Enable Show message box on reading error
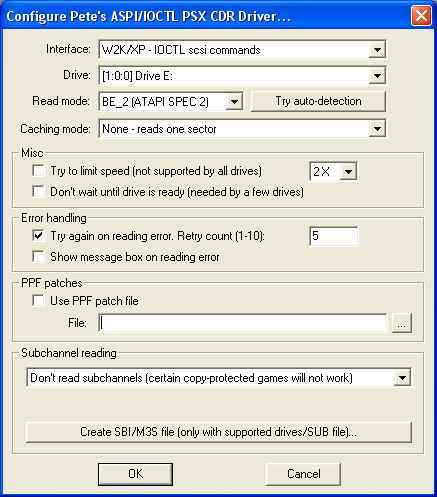437x497 pixels. click(x=38, y=257)
